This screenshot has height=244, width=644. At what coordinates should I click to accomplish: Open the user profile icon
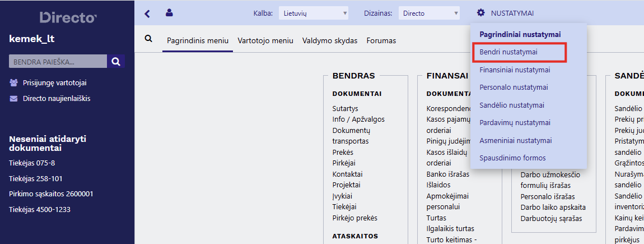(169, 13)
